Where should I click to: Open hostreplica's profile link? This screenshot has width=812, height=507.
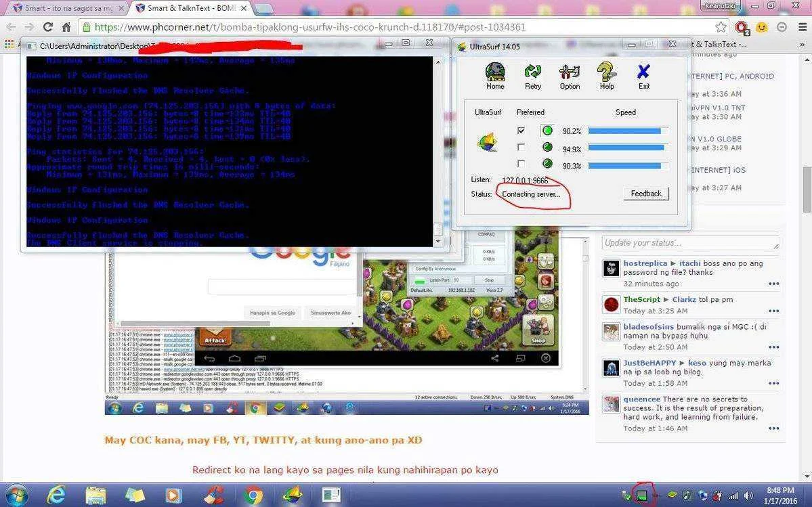[x=645, y=263]
